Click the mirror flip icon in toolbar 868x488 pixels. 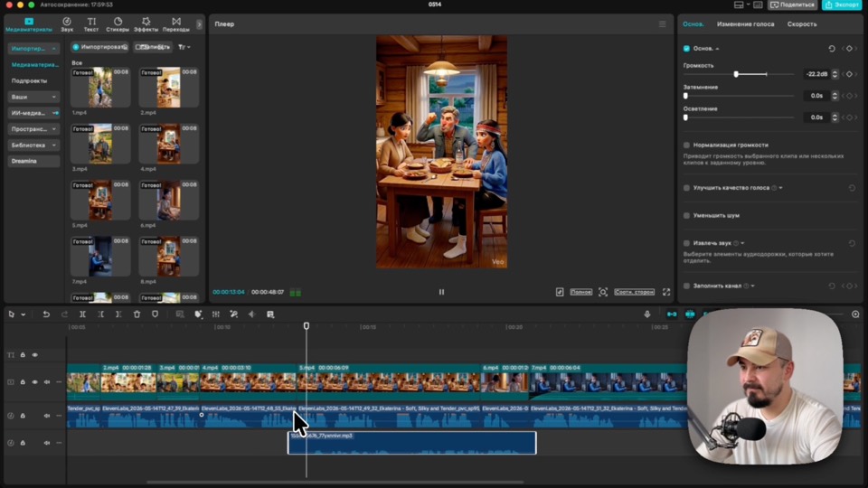coord(252,314)
